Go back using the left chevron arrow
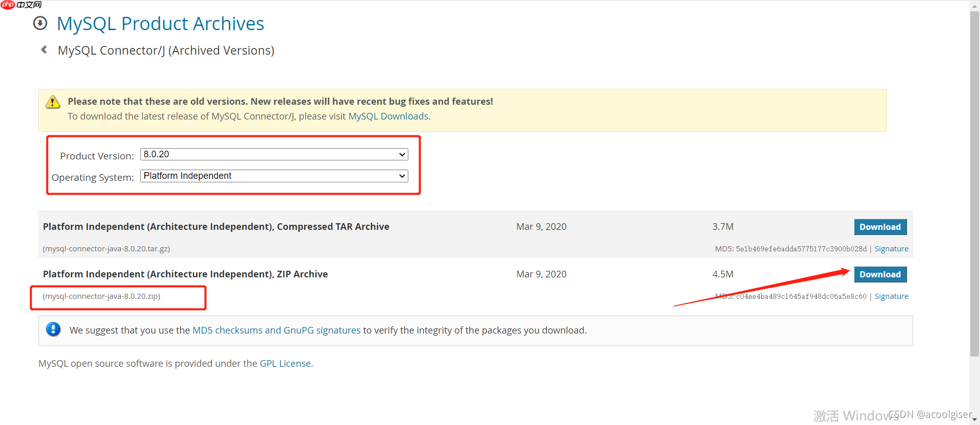Screen dimensions: 980x425 (x=44, y=50)
